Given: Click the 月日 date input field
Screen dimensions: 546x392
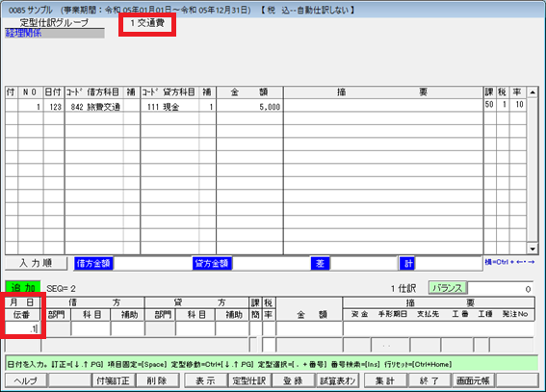Looking at the screenshot, I should pyautogui.click(x=22, y=328).
